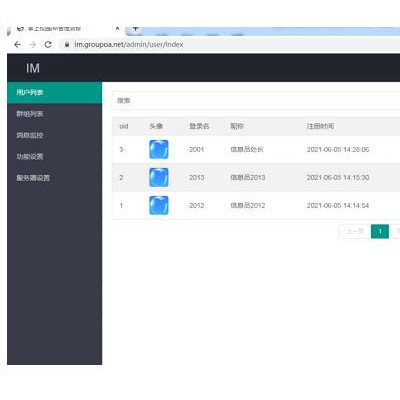Open 消息监控 in the sidebar
Viewport: 400px width, 400px height.
[x=55, y=135]
